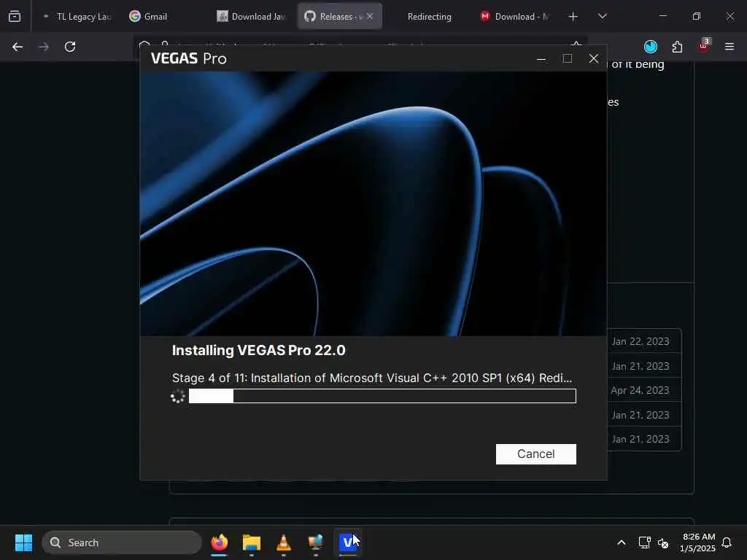Open the MEGA Download tab

tap(515, 17)
